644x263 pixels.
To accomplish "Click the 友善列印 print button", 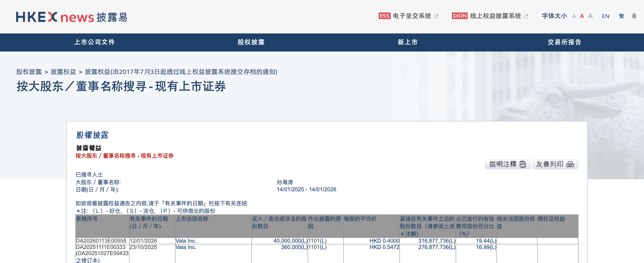I will point(556,164).
